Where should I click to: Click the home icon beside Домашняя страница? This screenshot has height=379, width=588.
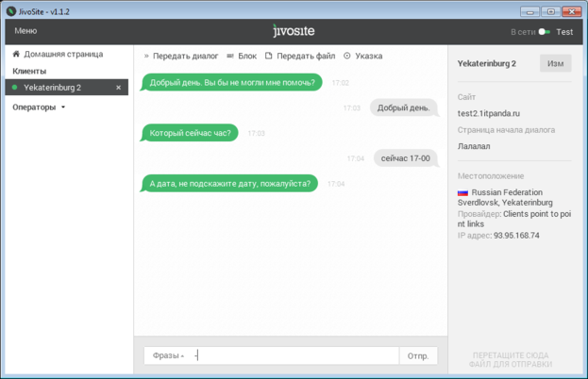tap(16, 54)
